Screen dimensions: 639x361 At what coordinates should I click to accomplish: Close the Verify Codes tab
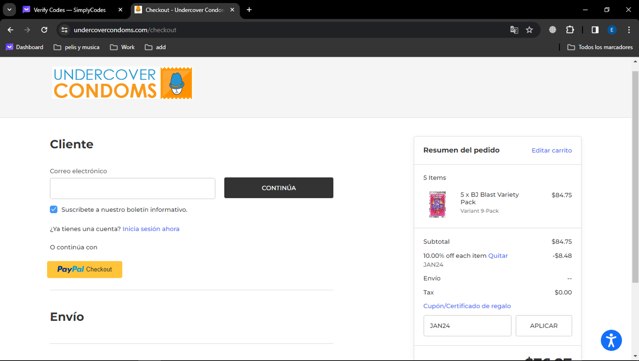120,10
